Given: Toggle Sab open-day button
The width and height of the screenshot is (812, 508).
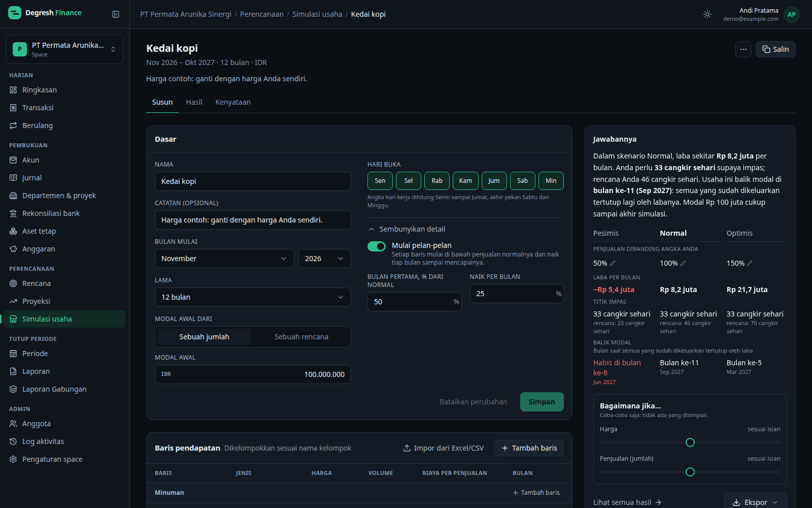Looking at the screenshot, I should 523,181.
